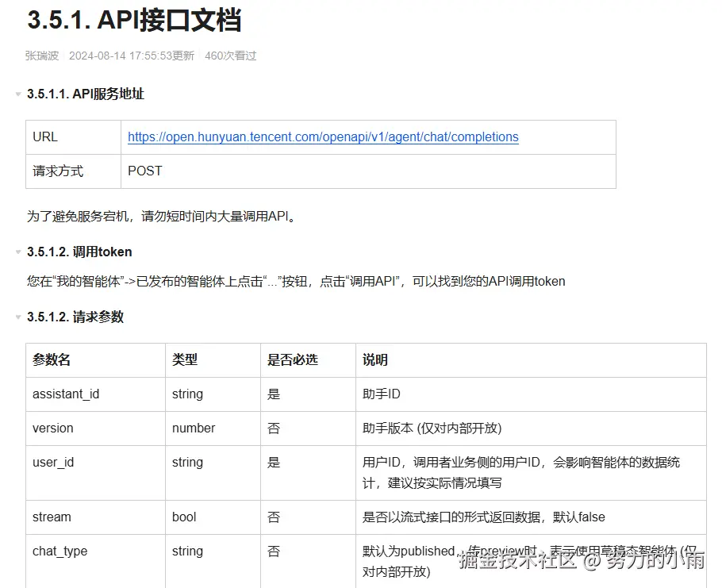Open the hunyuan chat completions API URL link
Viewport: 722px width, 588px height.
(x=323, y=136)
